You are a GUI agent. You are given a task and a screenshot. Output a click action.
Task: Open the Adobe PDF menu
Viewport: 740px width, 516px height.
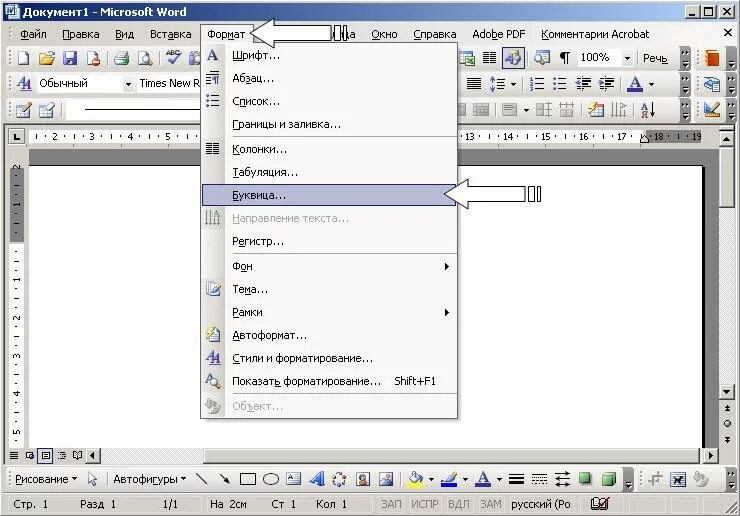498,34
